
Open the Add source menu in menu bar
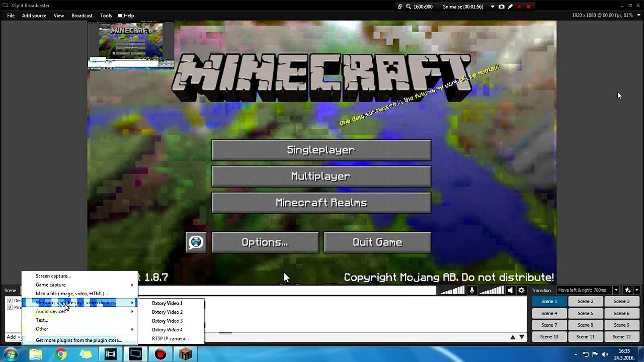pos(34,16)
